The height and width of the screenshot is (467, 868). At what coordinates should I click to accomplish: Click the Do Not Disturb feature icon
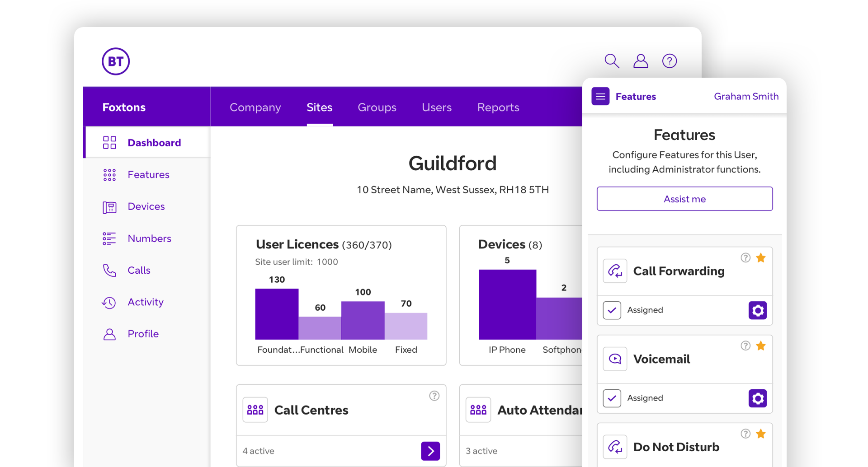pyautogui.click(x=615, y=447)
